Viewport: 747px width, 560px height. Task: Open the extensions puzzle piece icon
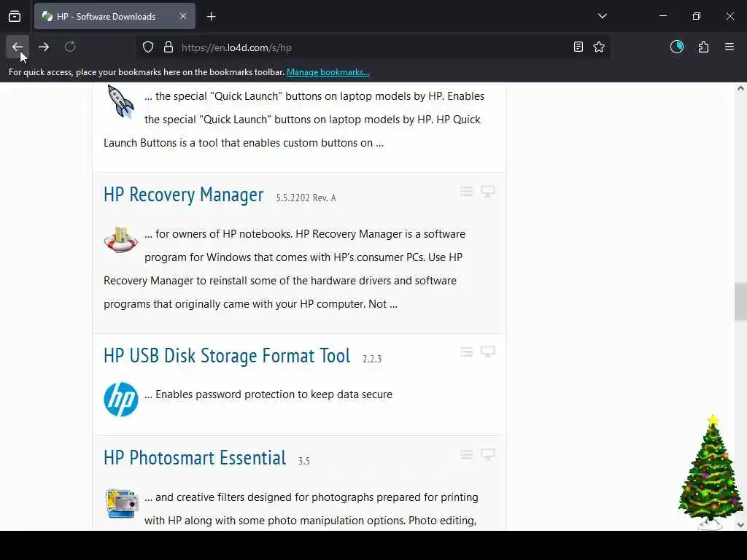pyautogui.click(x=703, y=47)
